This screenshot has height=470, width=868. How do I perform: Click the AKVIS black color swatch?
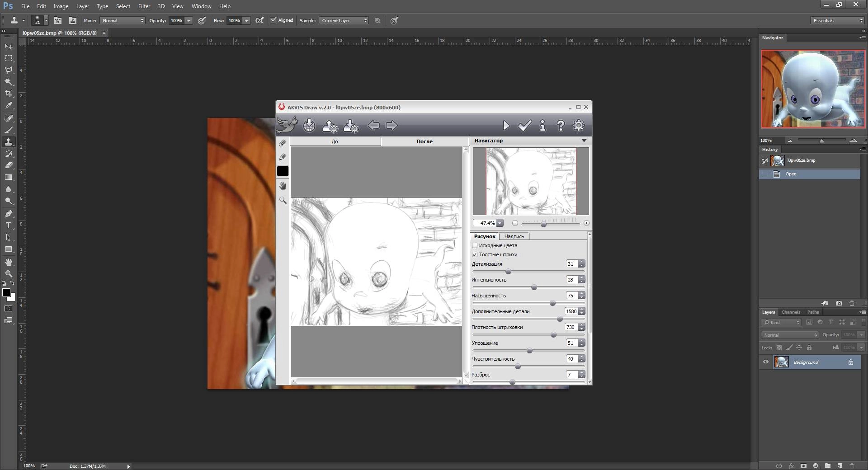(x=283, y=171)
